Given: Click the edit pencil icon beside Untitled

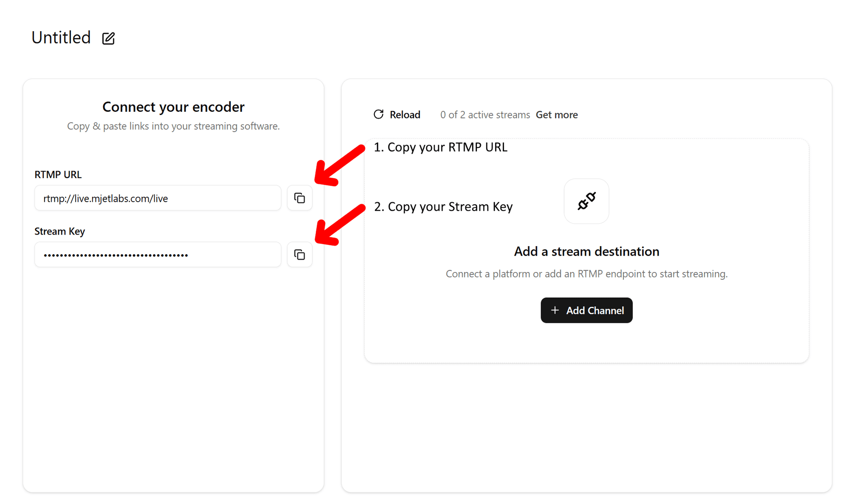Looking at the screenshot, I should tap(108, 38).
